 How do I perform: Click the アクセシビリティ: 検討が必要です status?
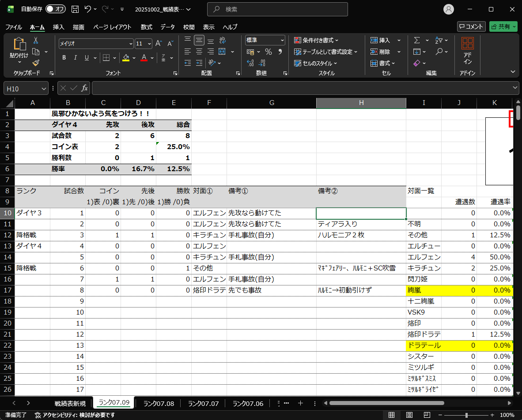75,415
